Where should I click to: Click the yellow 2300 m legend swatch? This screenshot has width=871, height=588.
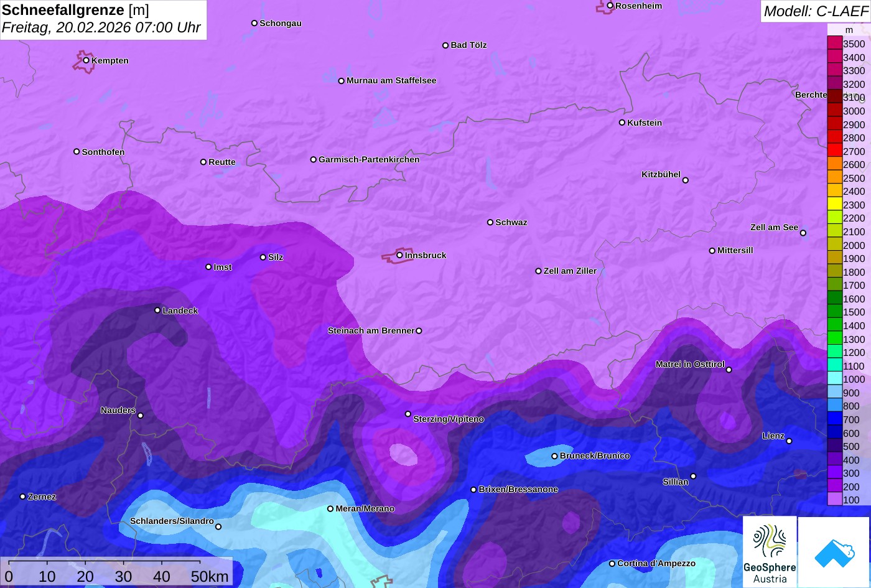[835, 203]
